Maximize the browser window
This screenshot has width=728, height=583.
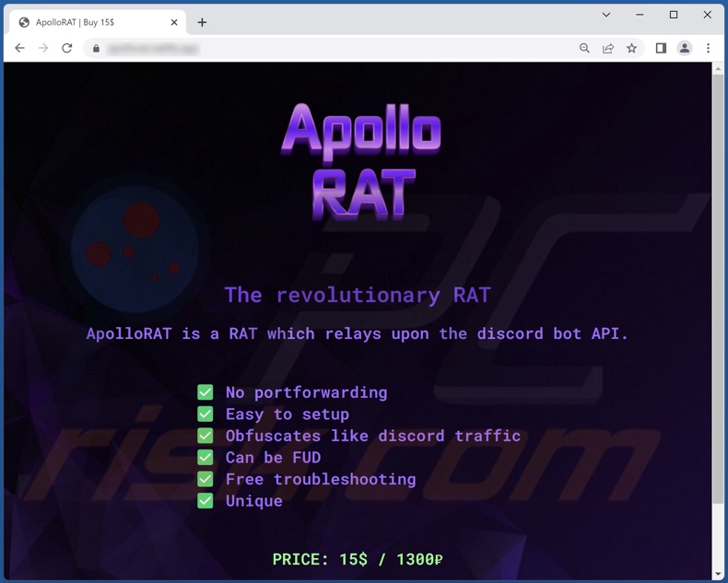click(674, 15)
